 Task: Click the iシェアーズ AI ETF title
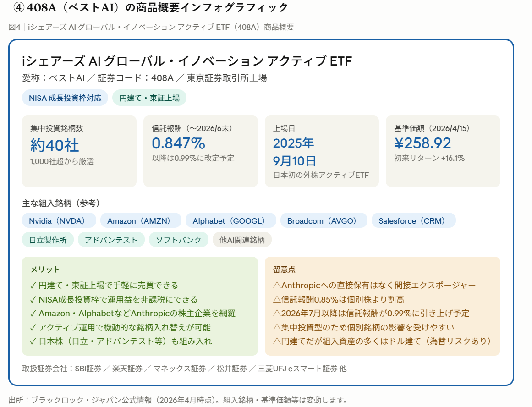tap(187, 61)
